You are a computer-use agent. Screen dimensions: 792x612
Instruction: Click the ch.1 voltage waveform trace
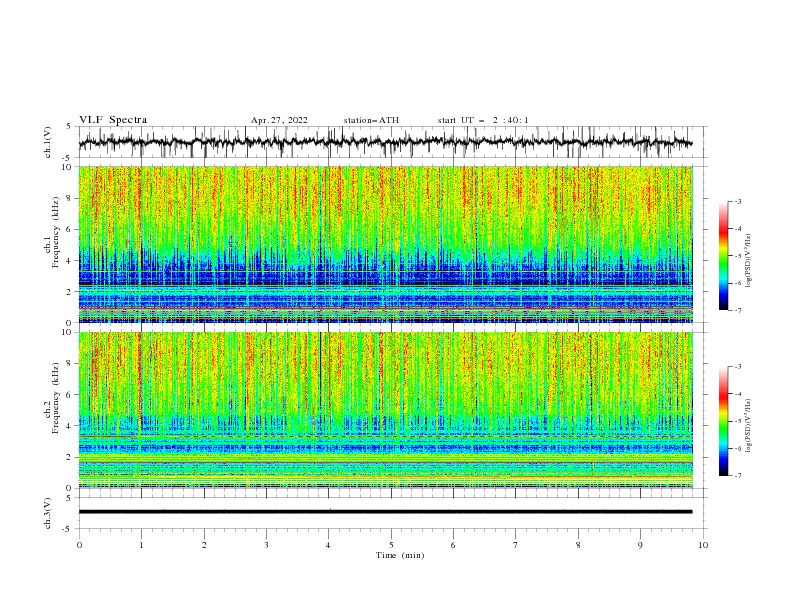tap(385, 142)
